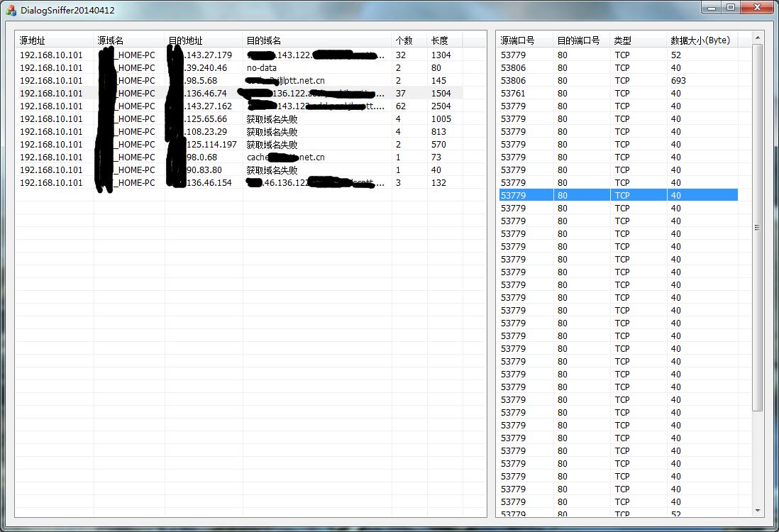Click the vertical scrollbar thumb in right panel
This screenshot has width=779, height=532.
tap(758, 227)
